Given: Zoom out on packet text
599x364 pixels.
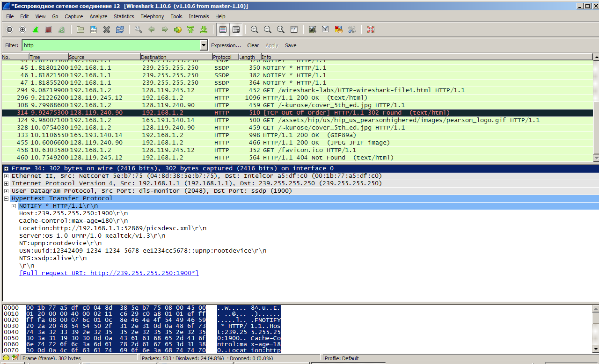Looking at the screenshot, I should point(268,29).
